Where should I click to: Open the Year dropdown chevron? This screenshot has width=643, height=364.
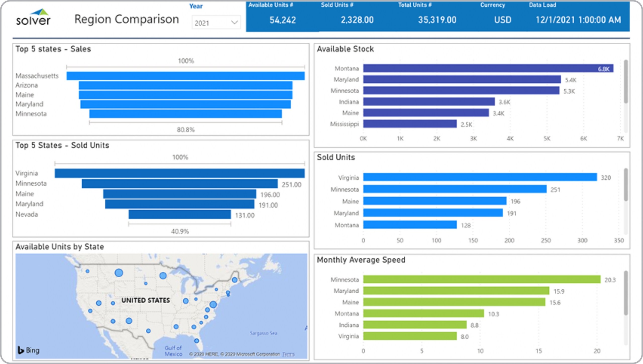point(234,23)
